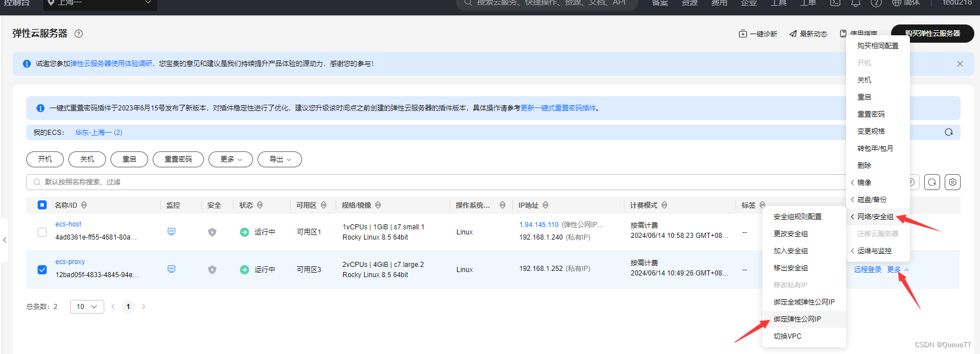Select 转包年/包月 menu item
The image size is (980, 354).
tap(877, 149)
